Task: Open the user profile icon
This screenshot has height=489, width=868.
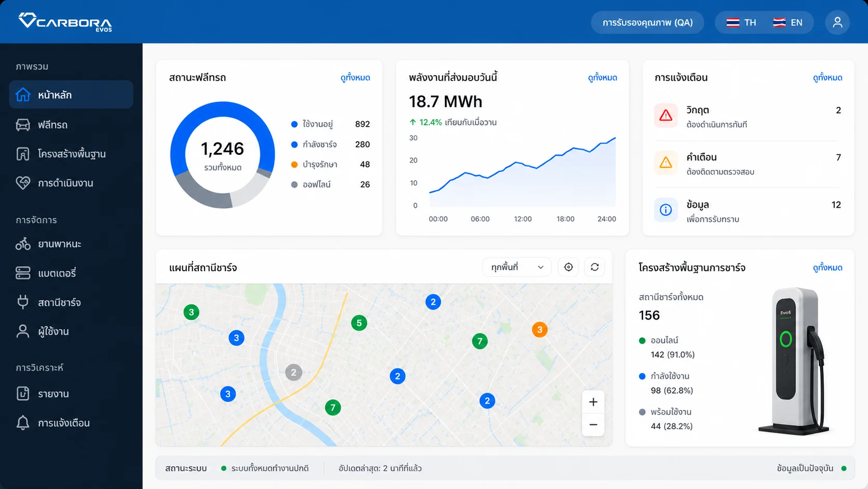Action: point(837,22)
